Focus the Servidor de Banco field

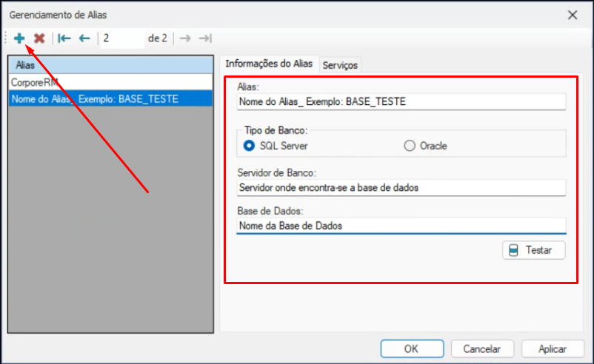click(401, 188)
